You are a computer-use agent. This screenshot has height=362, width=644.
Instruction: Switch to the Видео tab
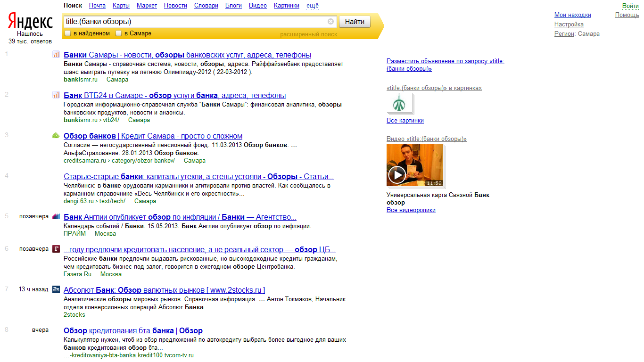(x=258, y=6)
